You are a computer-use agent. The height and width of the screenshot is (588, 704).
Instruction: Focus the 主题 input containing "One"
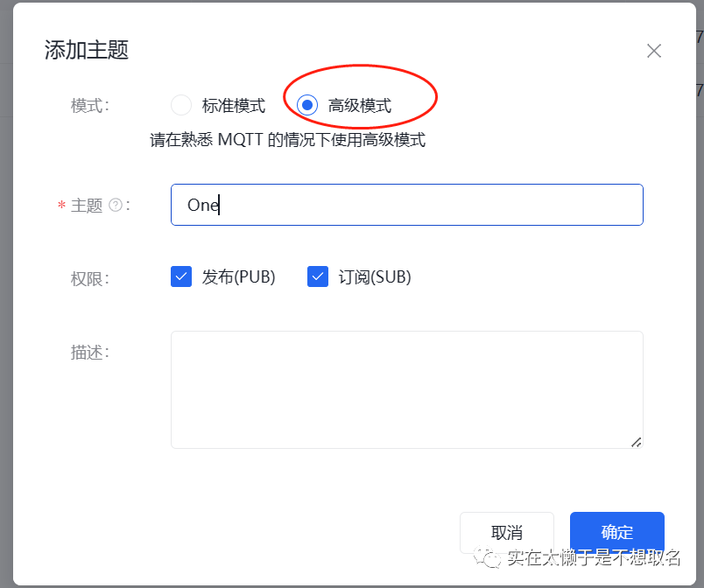point(406,205)
